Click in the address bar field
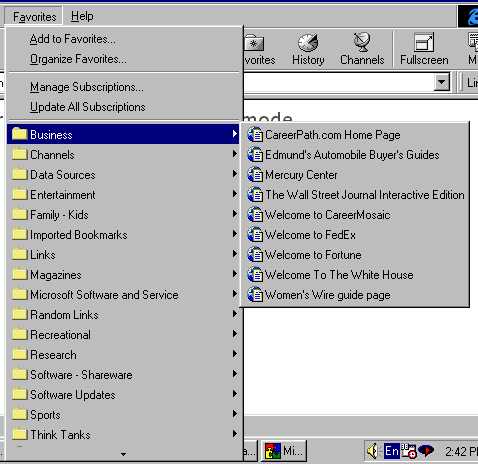Screen dimensions: 478x464 pos(338,82)
